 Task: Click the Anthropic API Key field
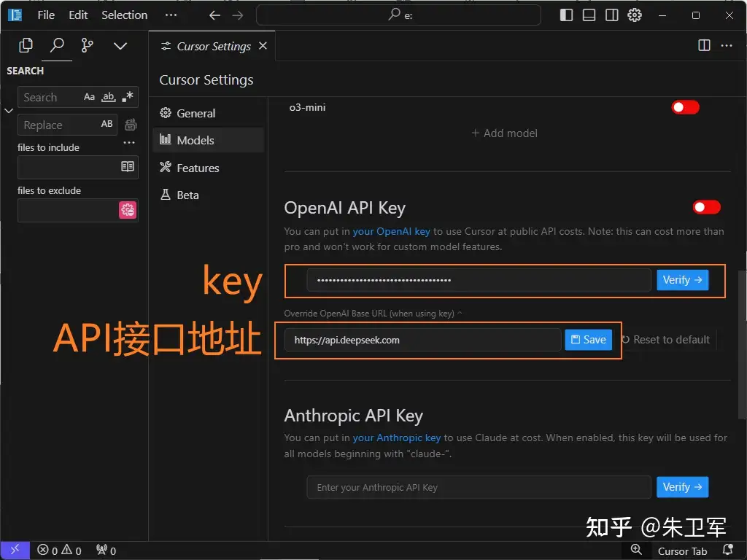pos(479,487)
